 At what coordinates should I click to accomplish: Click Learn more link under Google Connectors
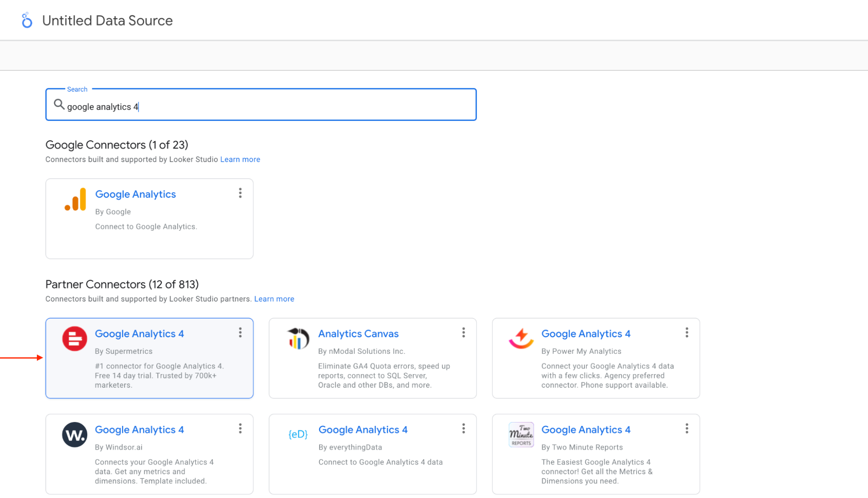[240, 159]
